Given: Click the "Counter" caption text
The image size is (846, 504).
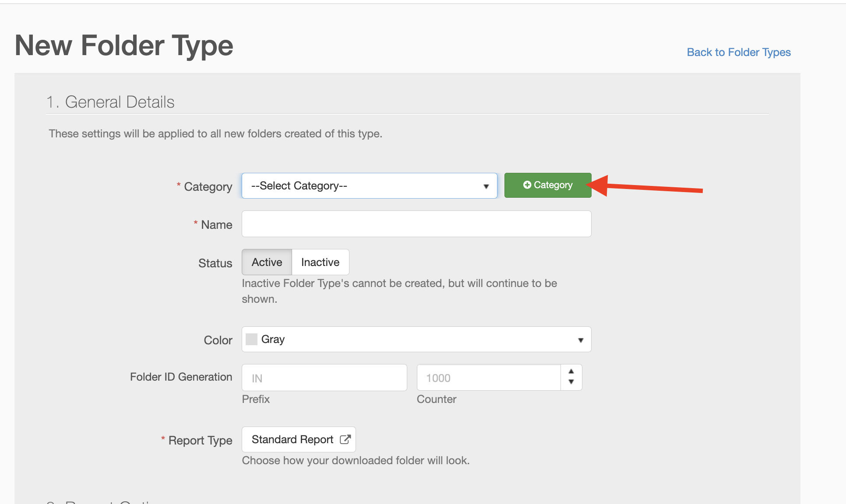Looking at the screenshot, I should click(x=437, y=399).
